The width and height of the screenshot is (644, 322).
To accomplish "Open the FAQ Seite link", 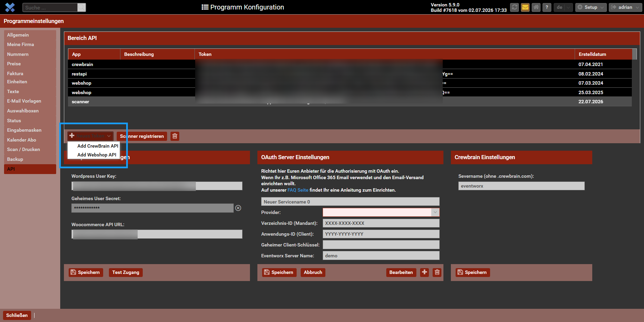I will pos(298,190).
